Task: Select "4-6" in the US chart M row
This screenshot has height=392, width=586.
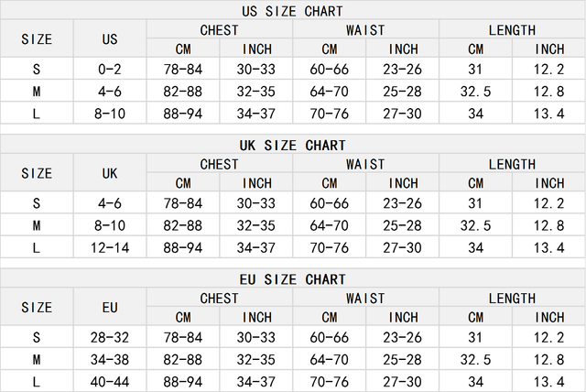Action: pyautogui.click(x=110, y=92)
